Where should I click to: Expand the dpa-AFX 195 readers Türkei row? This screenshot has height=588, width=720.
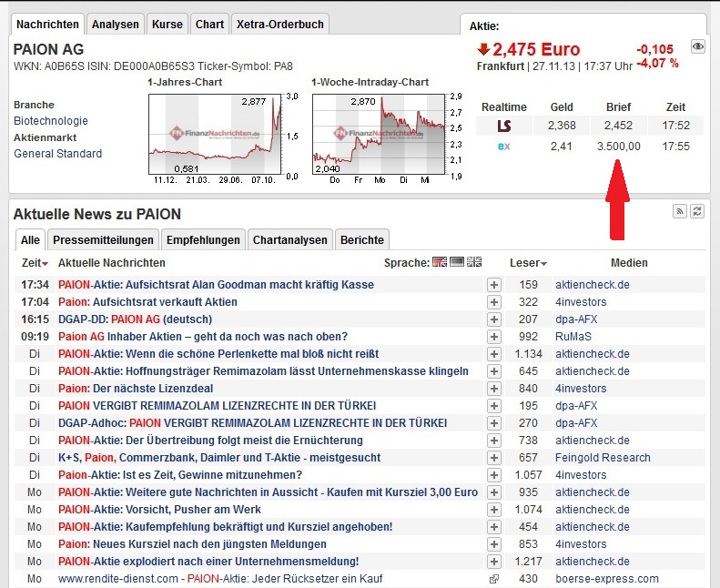(494, 406)
